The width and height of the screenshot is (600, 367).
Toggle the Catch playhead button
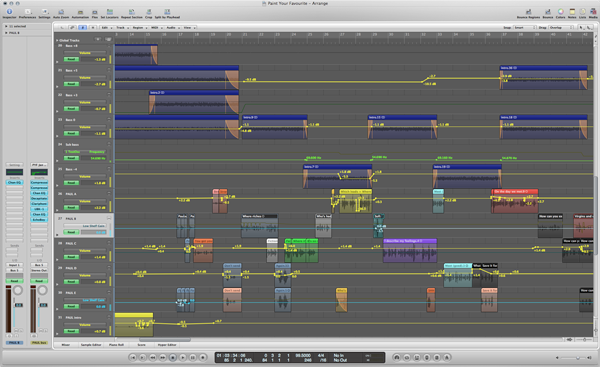tap(83, 28)
